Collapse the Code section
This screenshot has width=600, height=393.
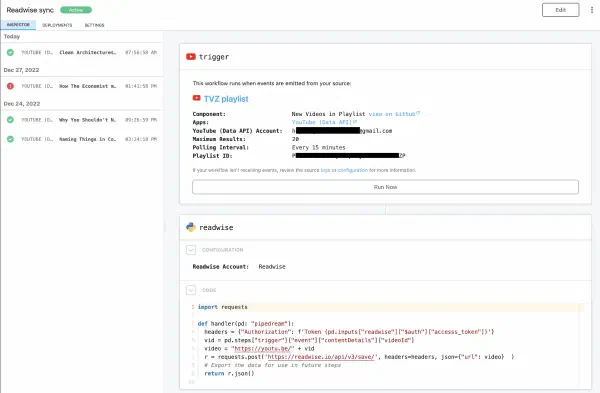click(191, 290)
